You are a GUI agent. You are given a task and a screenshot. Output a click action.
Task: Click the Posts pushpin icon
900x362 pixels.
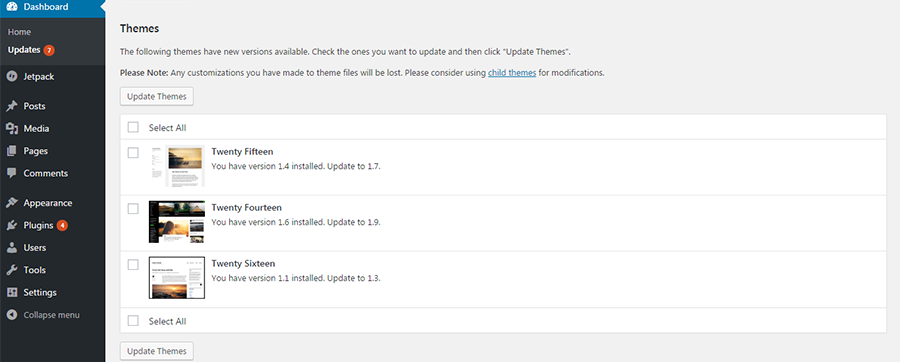[11, 106]
